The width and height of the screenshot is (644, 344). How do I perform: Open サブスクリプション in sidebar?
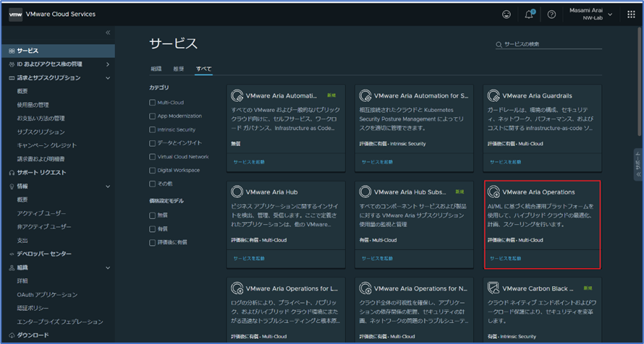[x=41, y=132]
